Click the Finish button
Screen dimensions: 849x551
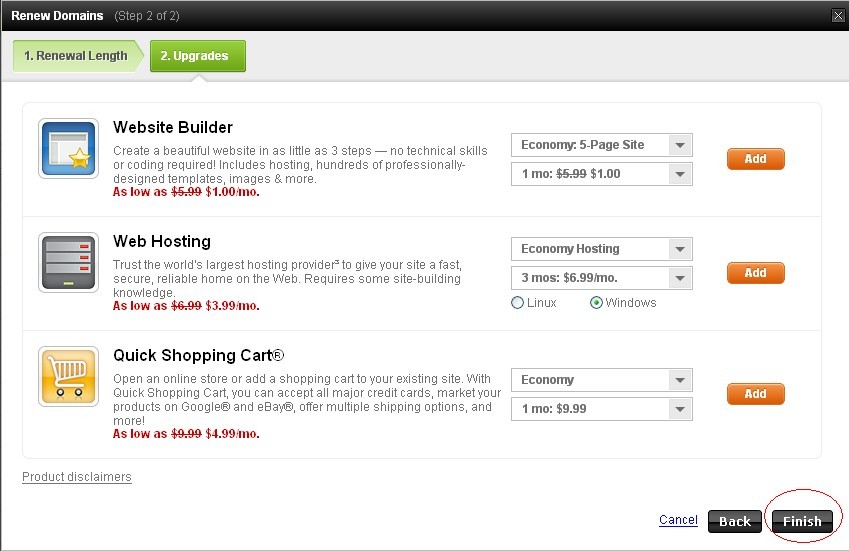(x=802, y=521)
